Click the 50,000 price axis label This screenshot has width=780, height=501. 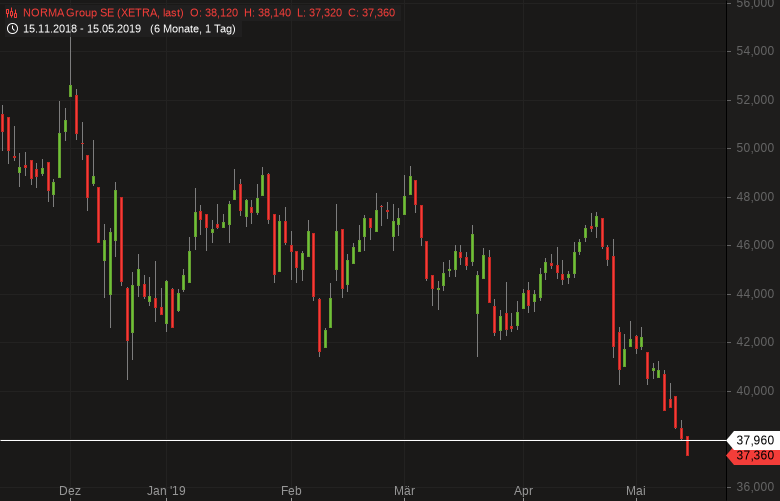point(755,148)
